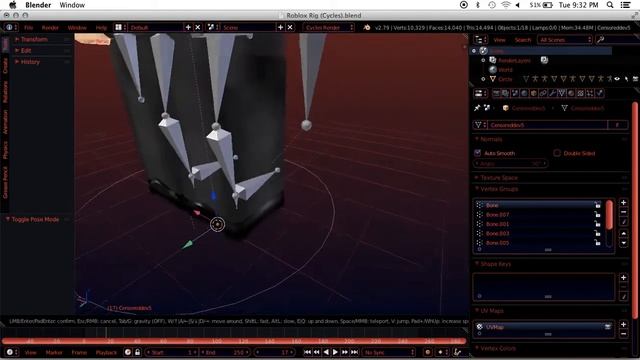Click the Bluetooth icon in menu bar
This screenshot has height=360, width=640.
(478, 5)
